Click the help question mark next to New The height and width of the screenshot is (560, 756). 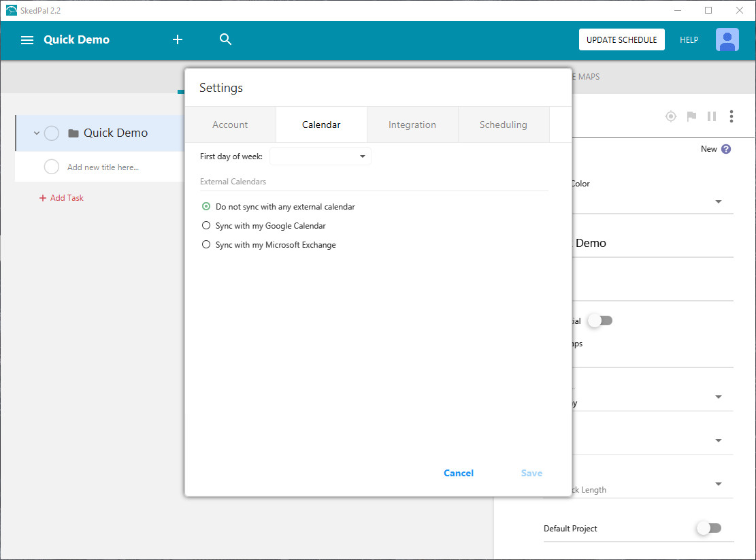pyautogui.click(x=726, y=149)
